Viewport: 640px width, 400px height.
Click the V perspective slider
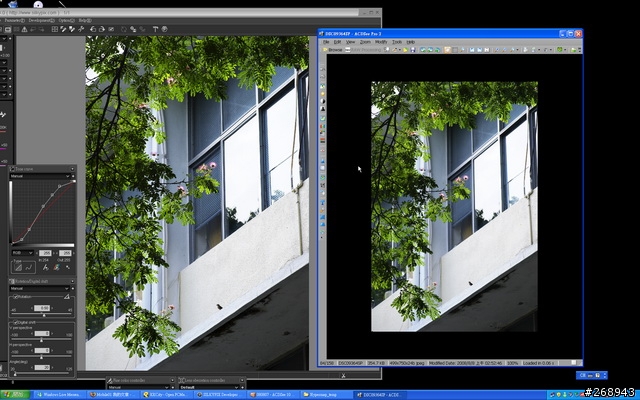(41, 340)
